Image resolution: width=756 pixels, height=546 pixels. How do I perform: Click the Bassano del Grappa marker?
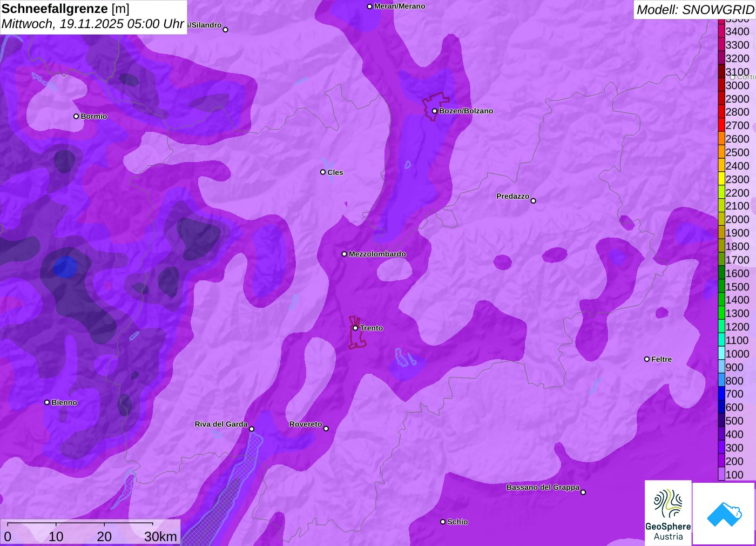pyautogui.click(x=583, y=492)
